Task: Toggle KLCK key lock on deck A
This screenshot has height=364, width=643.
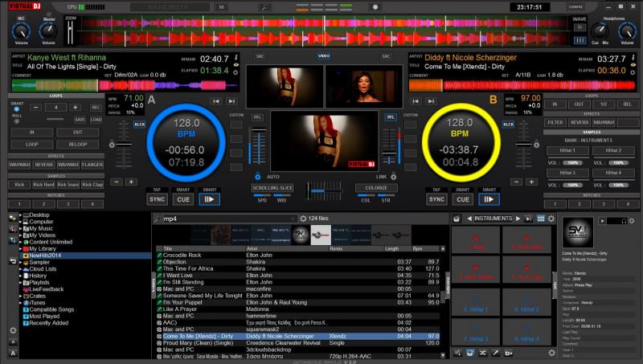Action: pyautogui.click(x=139, y=125)
